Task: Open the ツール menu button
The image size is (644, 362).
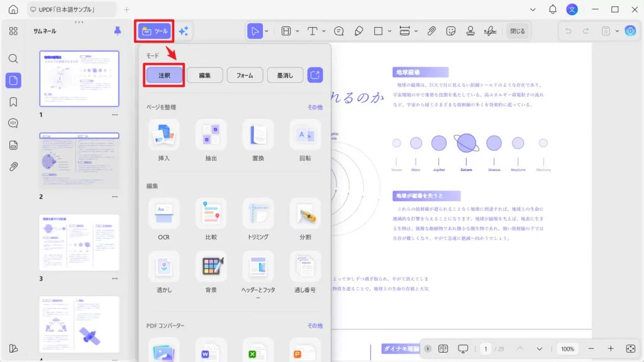Action: coord(155,31)
